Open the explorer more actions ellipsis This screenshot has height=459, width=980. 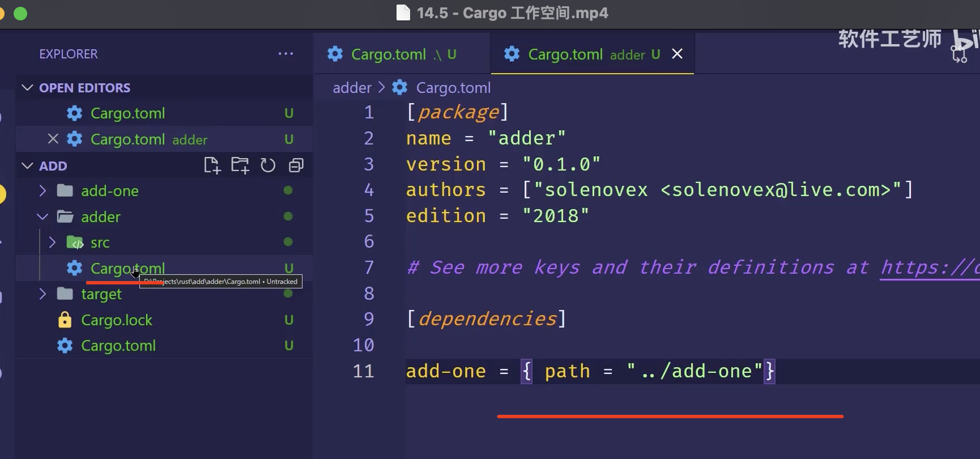click(x=286, y=54)
